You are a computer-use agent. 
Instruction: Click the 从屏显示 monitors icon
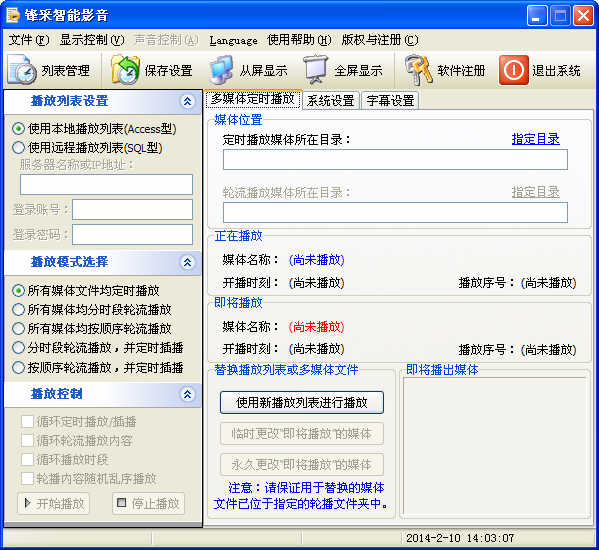pos(222,70)
